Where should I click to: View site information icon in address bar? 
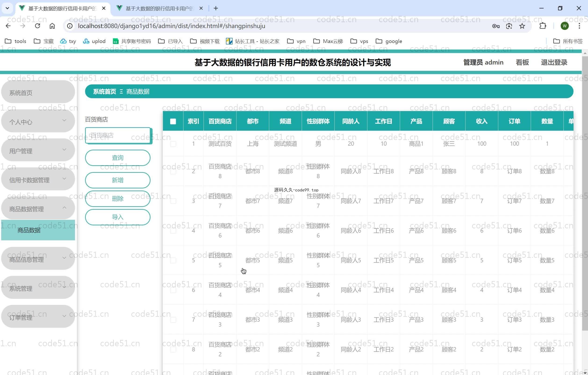coord(70,26)
